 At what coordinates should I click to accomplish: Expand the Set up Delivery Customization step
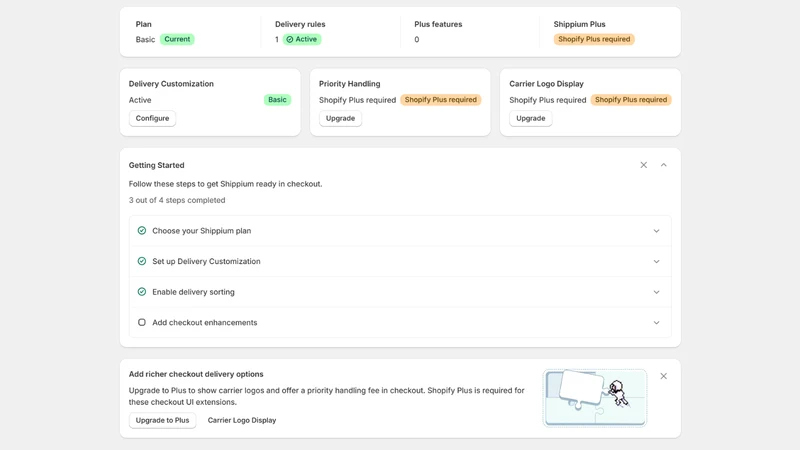(x=656, y=261)
